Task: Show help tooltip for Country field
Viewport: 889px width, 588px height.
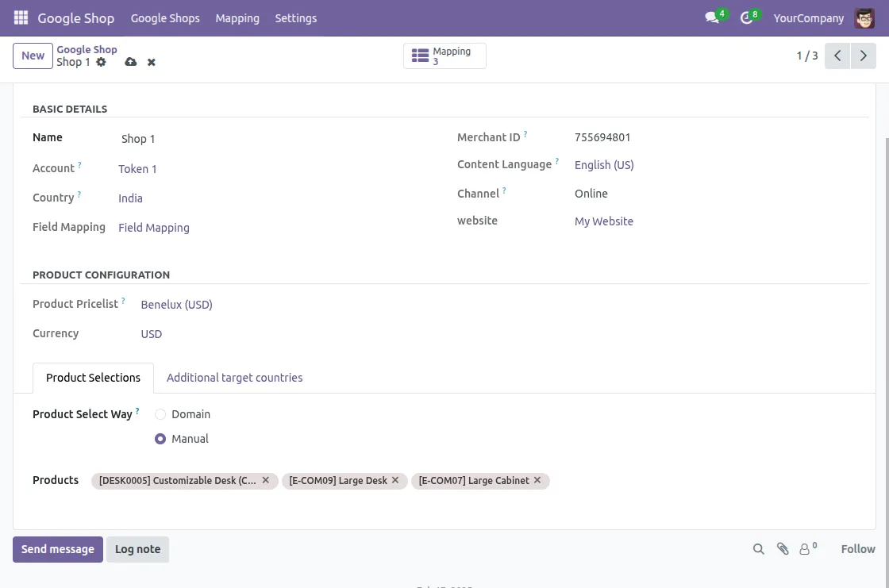Action: (79, 194)
